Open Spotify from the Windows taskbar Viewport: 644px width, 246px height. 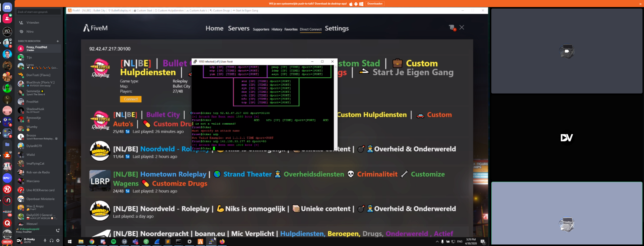pyautogui.click(x=113, y=241)
